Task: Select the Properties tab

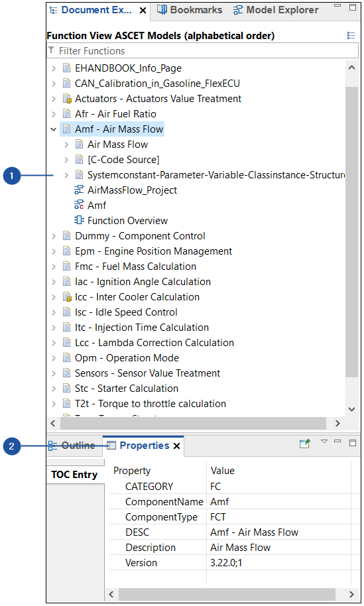Action: [x=138, y=446]
